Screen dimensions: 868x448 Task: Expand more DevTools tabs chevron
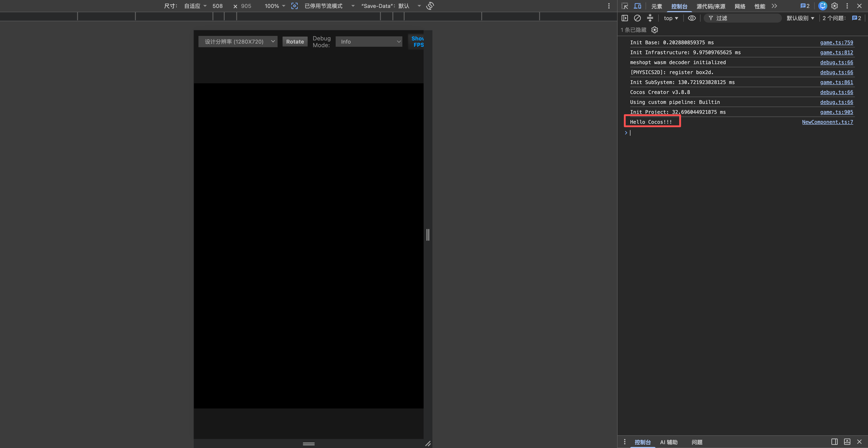[774, 6]
